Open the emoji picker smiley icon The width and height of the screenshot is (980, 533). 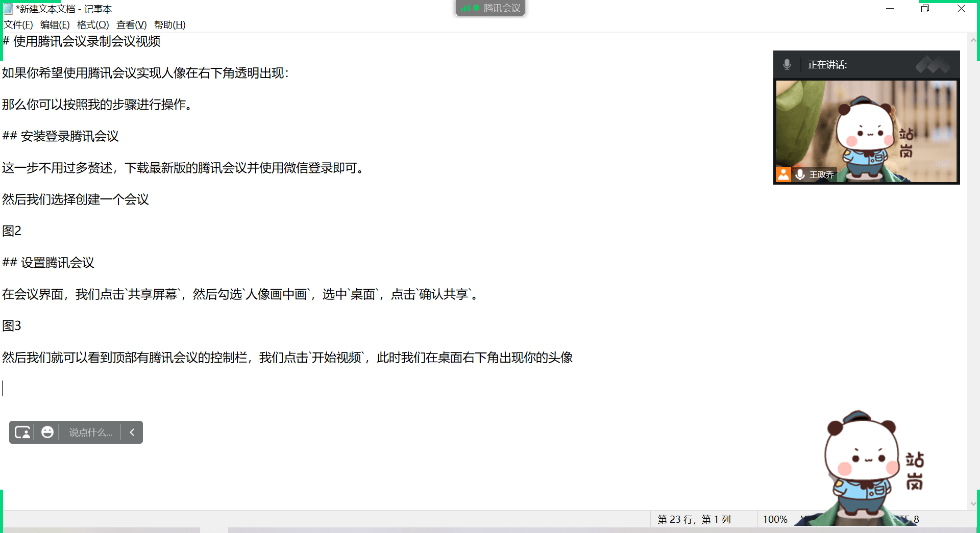47,433
